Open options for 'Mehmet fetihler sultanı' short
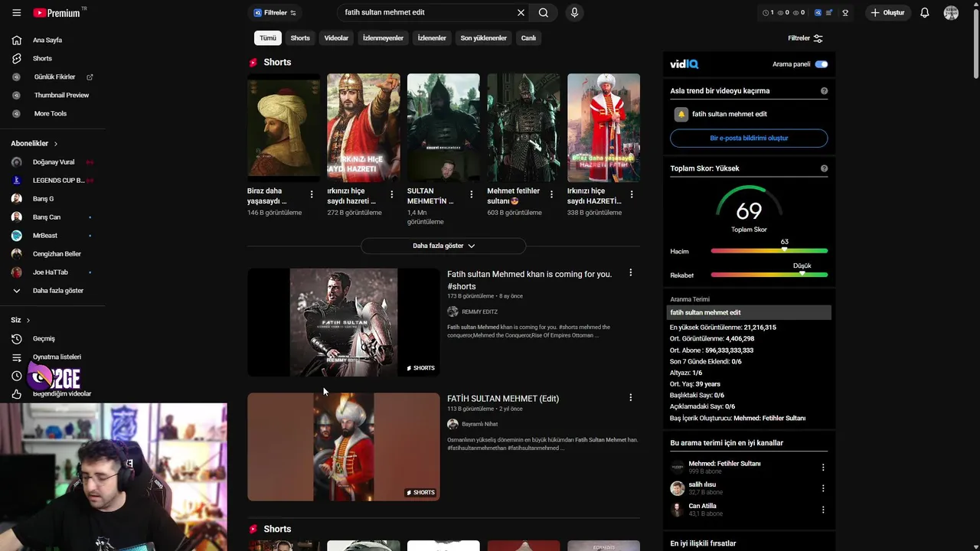 [x=551, y=194]
